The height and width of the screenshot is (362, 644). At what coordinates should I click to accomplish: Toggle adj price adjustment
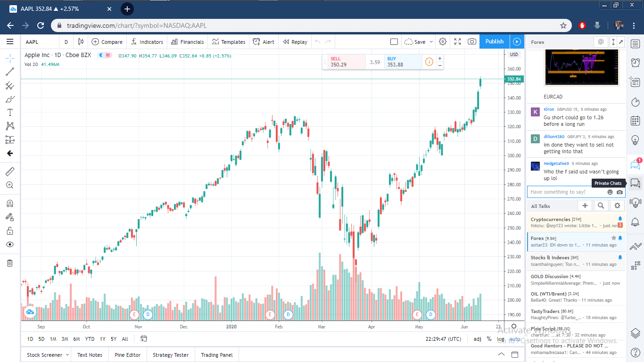478,339
